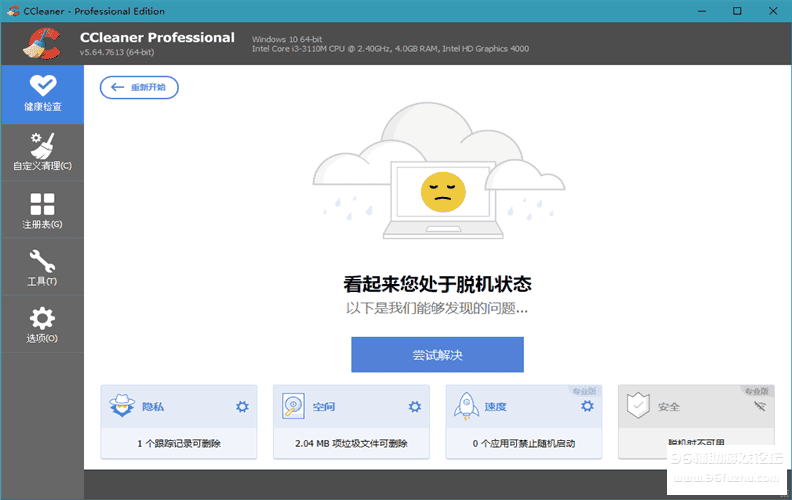Viewport: 792px width, 500px height.
Task: Open the 注册表(G) registry section
Action: click(42, 210)
